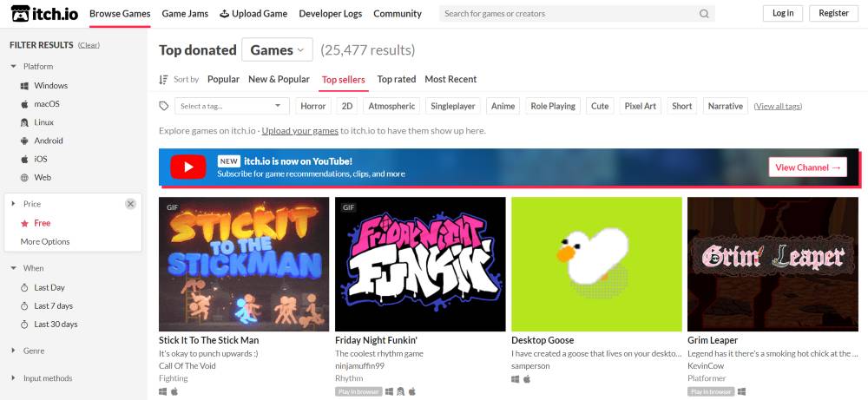
Task: Filter by the Narrative tag
Action: pos(725,106)
